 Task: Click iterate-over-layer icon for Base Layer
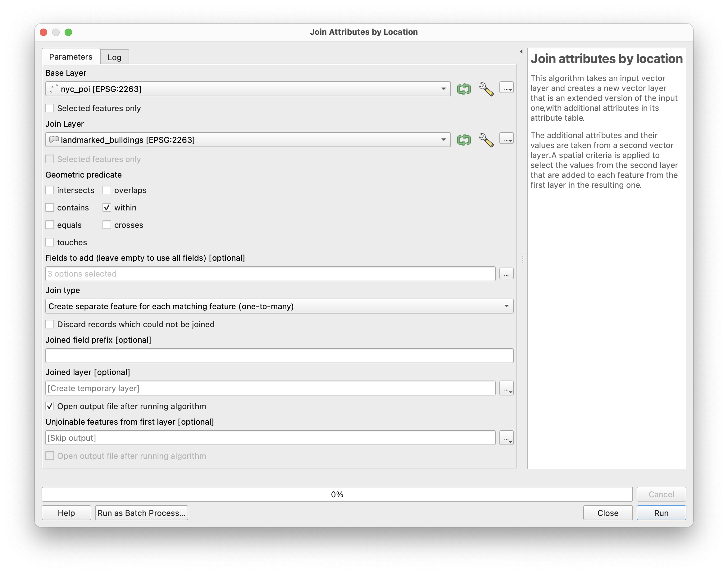coord(464,89)
